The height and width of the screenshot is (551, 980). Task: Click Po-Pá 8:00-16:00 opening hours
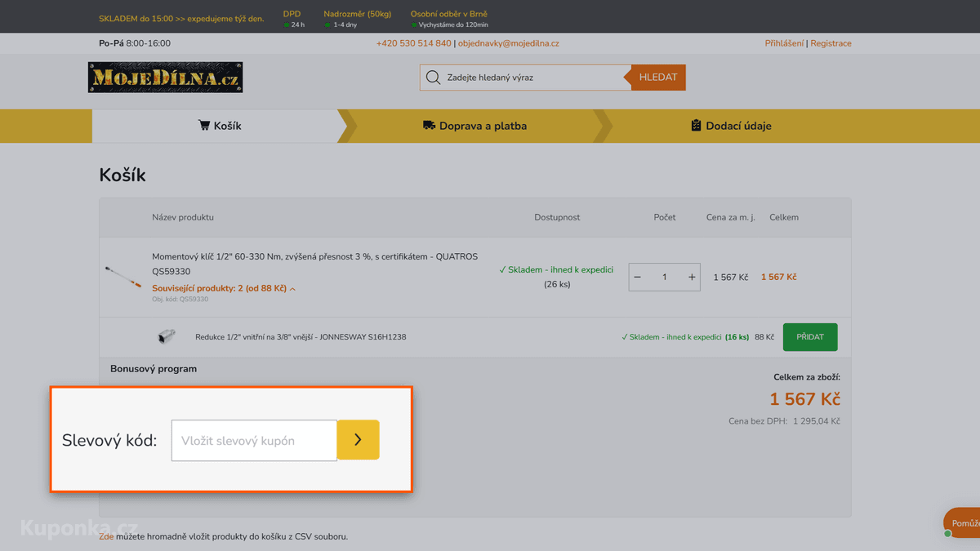[135, 43]
